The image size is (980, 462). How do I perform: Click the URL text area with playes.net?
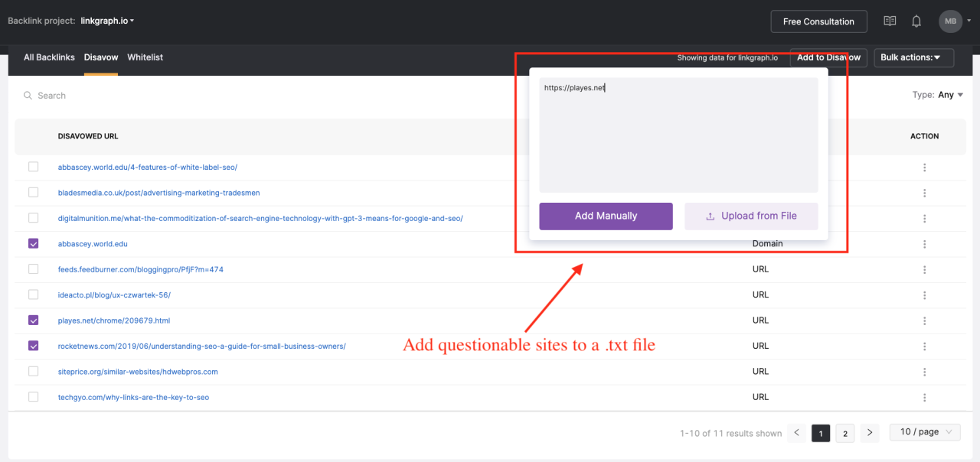click(x=678, y=135)
